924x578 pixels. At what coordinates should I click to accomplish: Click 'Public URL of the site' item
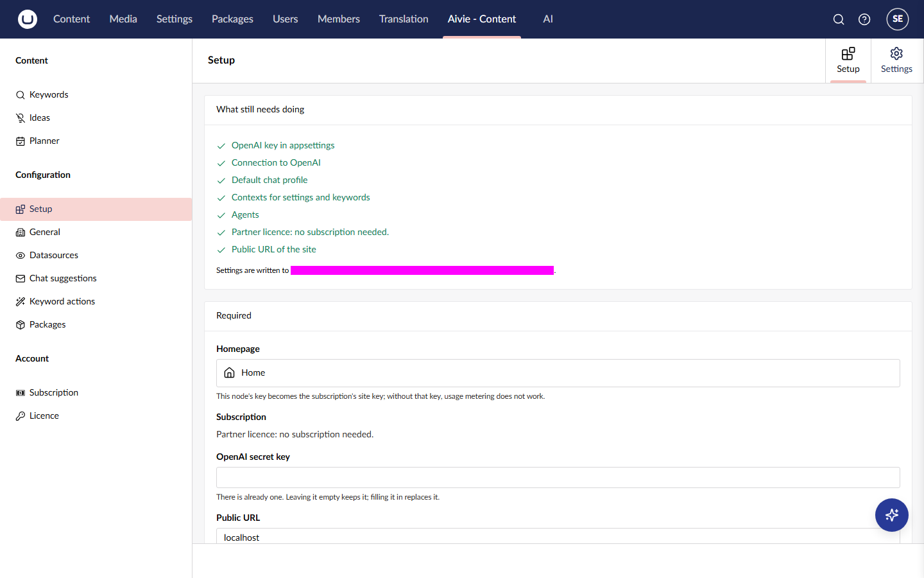point(274,249)
